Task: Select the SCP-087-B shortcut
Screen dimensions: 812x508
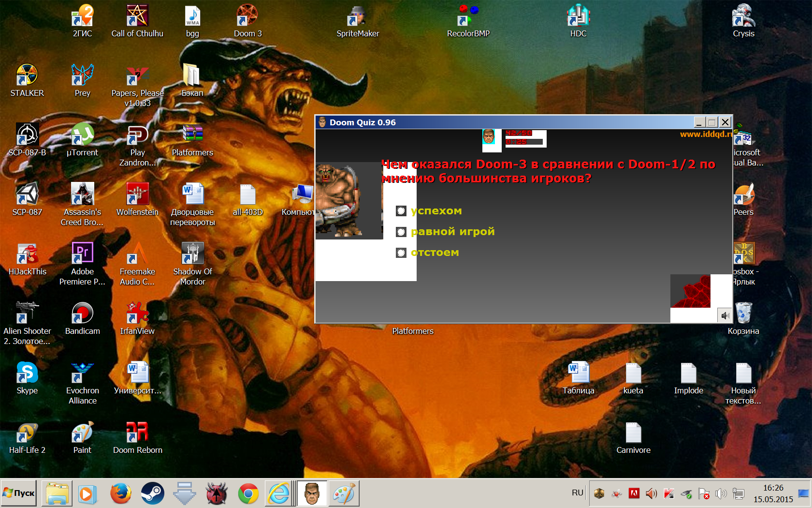Action: click(27, 140)
